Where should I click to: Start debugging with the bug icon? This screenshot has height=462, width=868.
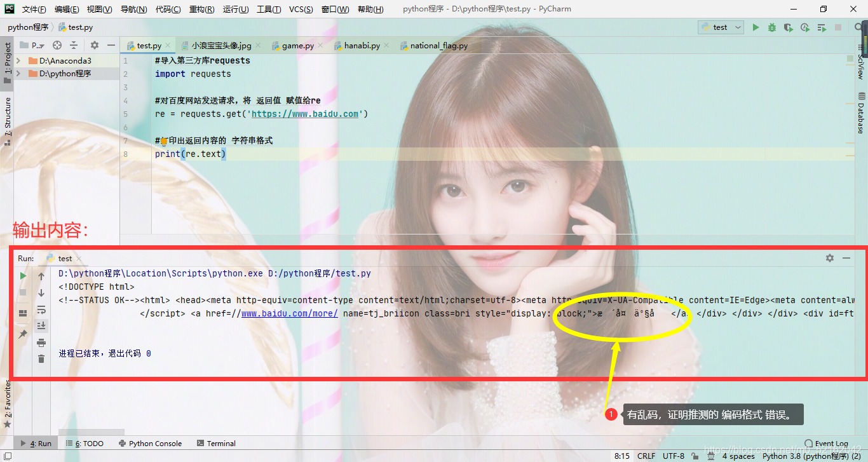[772, 27]
